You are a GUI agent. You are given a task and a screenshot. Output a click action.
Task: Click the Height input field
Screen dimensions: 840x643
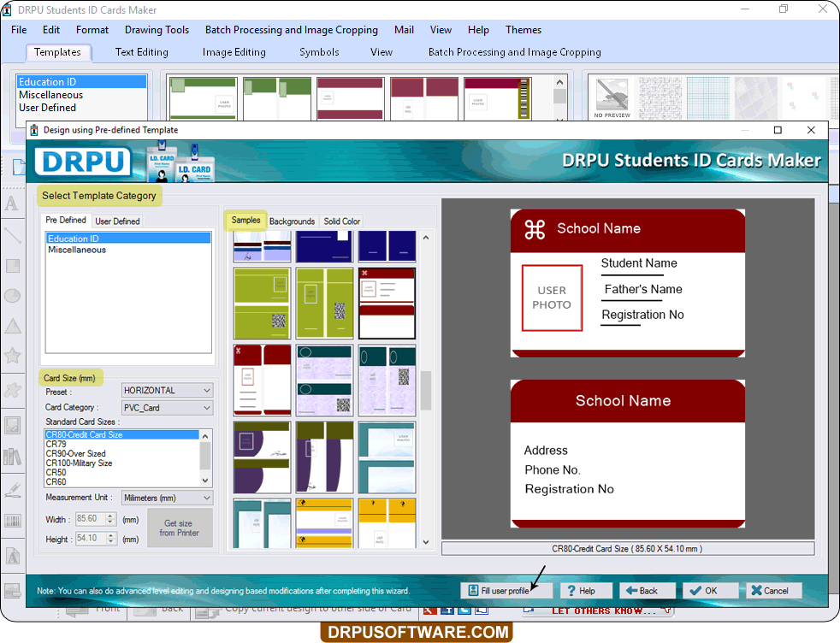[x=90, y=538]
